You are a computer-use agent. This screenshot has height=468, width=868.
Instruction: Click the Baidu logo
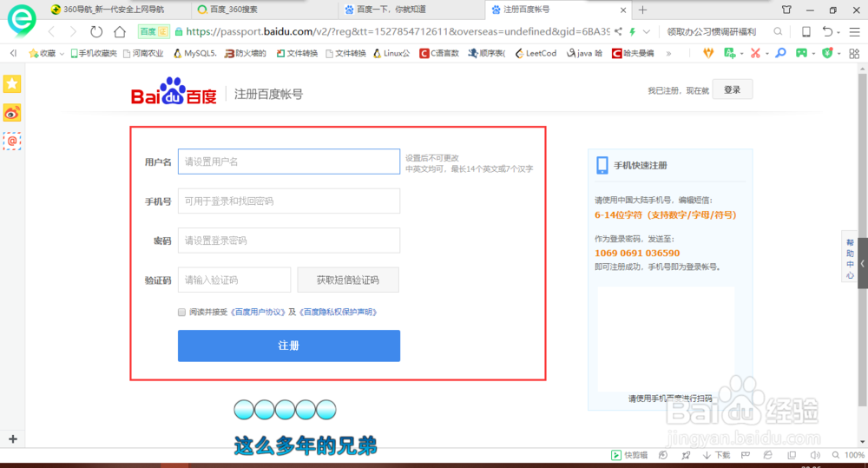(174, 91)
